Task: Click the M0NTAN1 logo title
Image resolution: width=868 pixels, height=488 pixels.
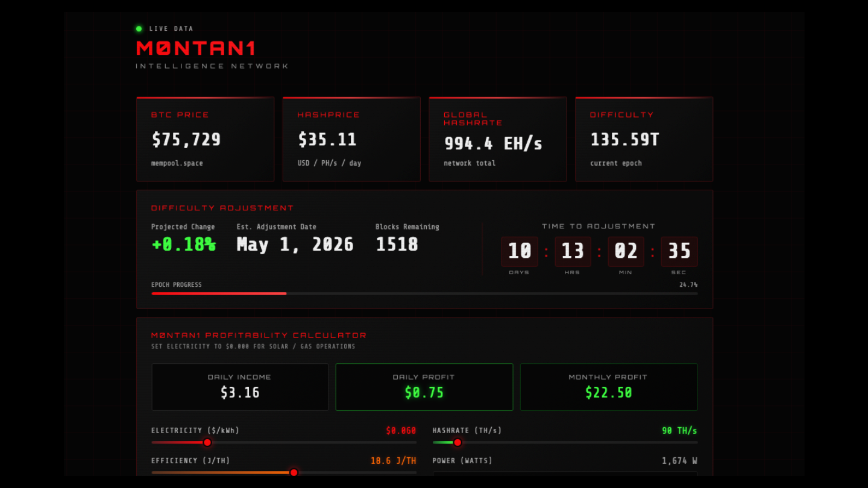Action: [196, 48]
